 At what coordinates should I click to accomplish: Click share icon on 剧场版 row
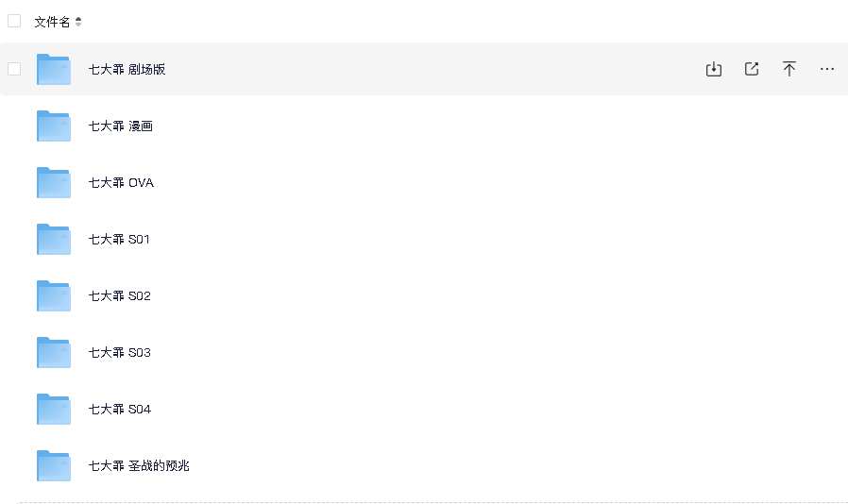(x=751, y=69)
